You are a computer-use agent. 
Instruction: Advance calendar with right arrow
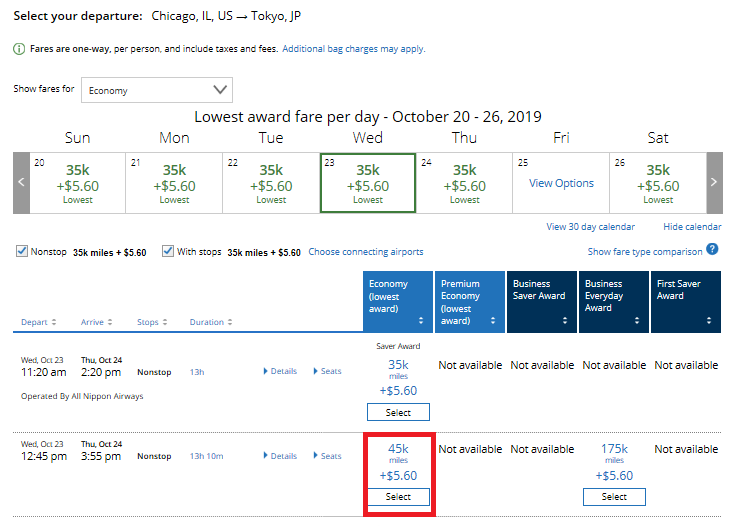[x=714, y=183]
